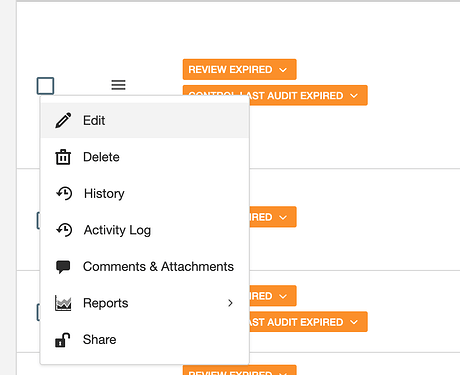
Task: Expand the second row's orange status chevron
Action: [283, 217]
